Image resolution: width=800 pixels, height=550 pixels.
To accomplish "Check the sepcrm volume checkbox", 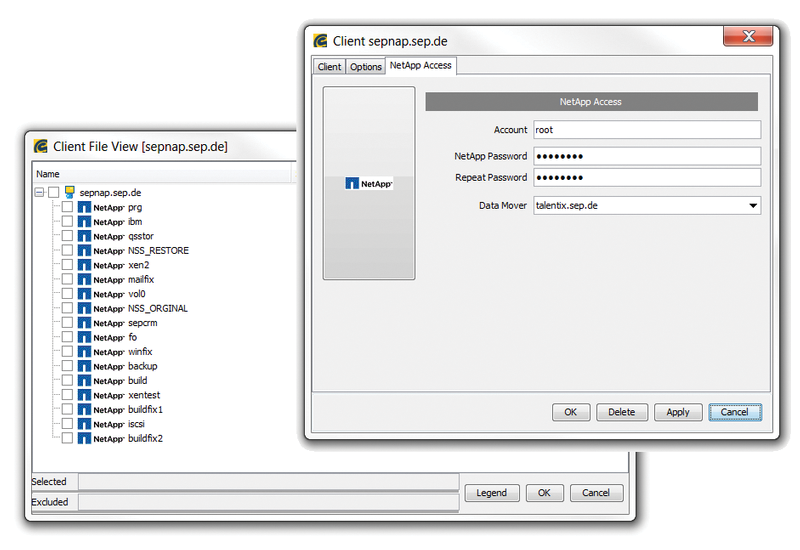I will tap(67, 322).
